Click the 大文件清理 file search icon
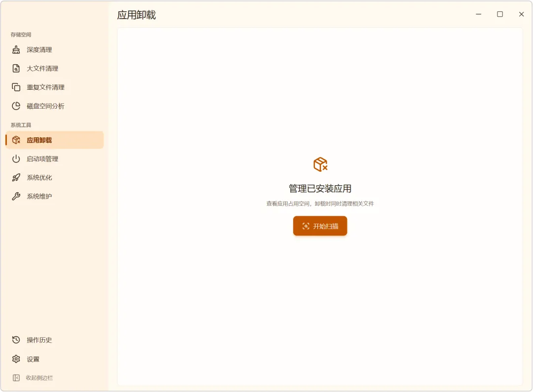The height and width of the screenshot is (392, 533). point(16,69)
